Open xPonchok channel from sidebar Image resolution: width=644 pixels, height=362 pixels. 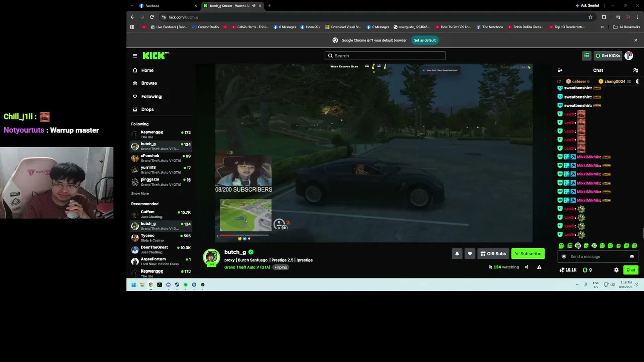coord(161,158)
